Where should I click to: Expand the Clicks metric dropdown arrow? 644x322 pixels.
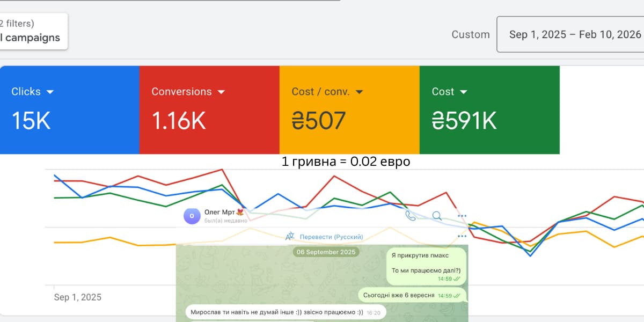[x=50, y=92]
